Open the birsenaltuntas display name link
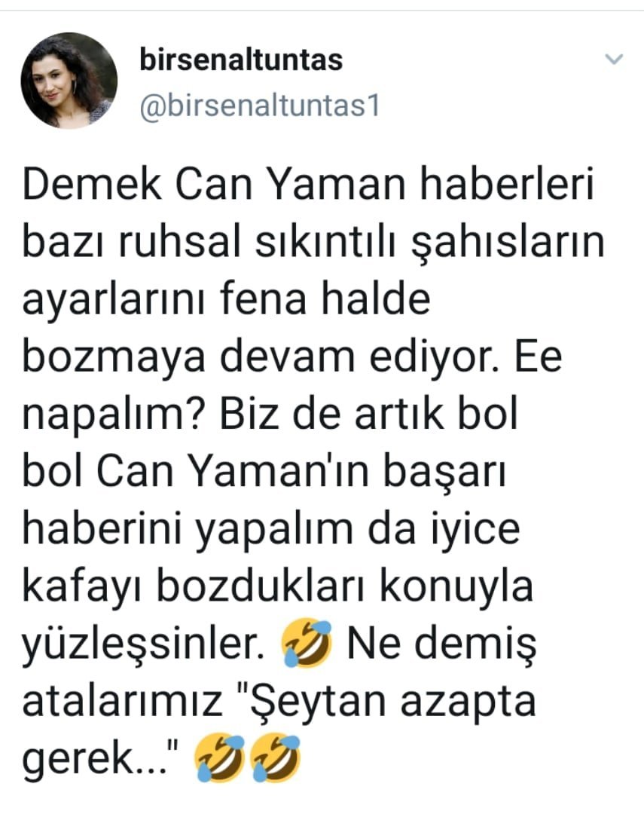Screen dimensions: 644x814 coord(241,60)
